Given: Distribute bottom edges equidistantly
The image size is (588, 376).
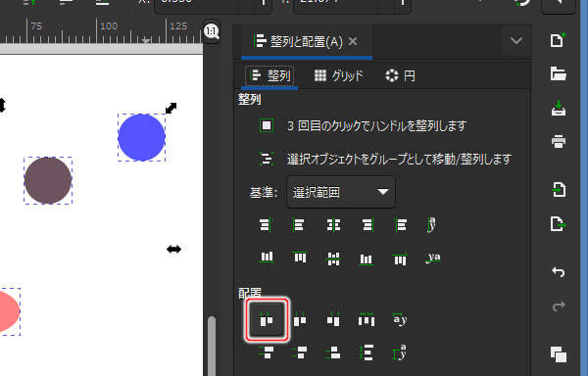Looking at the screenshot, I should pyautogui.click(x=333, y=352).
